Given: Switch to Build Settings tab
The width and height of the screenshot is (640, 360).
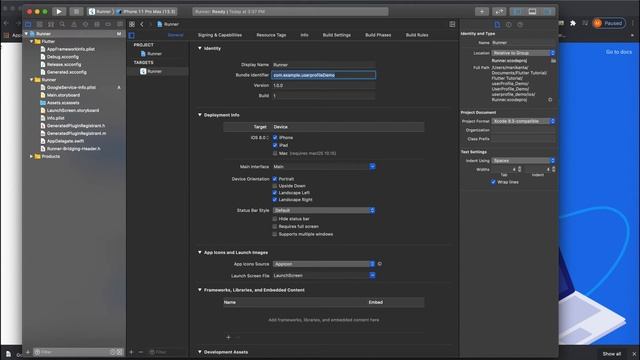Looking at the screenshot, I should (x=337, y=35).
